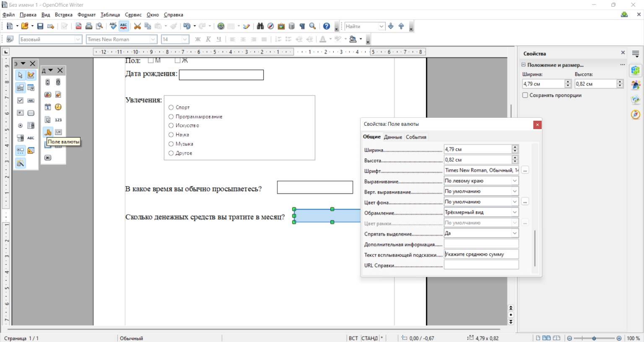Close the Свойства: Поле валюты dialog
Screen dimensions: 644x342
click(x=537, y=124)
